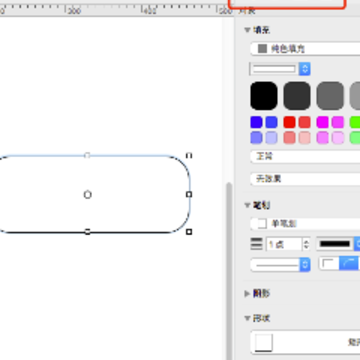Click the shape's top right corner handle
Image resolution: width=360 pixels, height=360 pixels.
click(189, 156)
